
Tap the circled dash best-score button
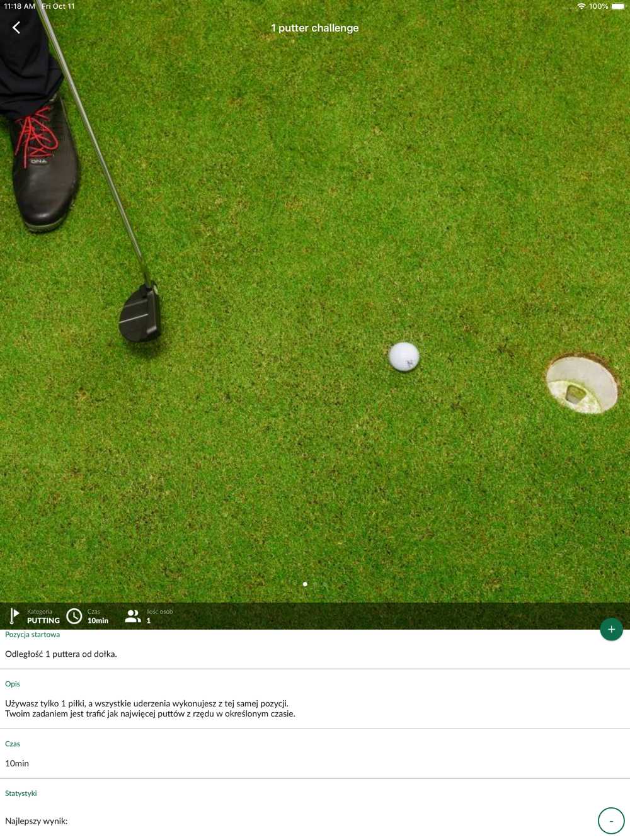(611, 820)
